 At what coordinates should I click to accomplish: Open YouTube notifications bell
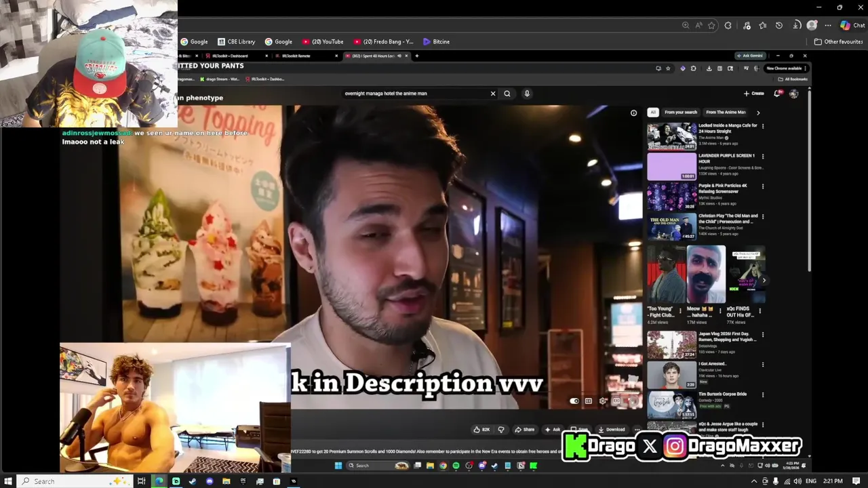click(x=777, y=94)
